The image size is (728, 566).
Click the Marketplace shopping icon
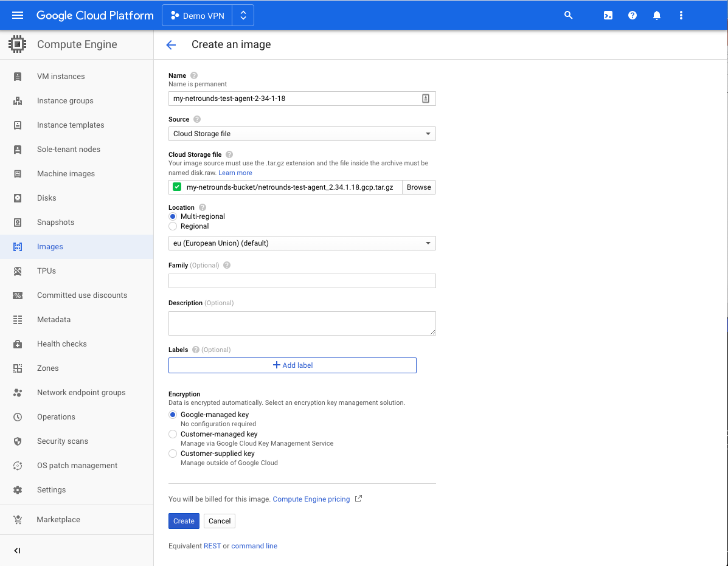tap(19, 519)
